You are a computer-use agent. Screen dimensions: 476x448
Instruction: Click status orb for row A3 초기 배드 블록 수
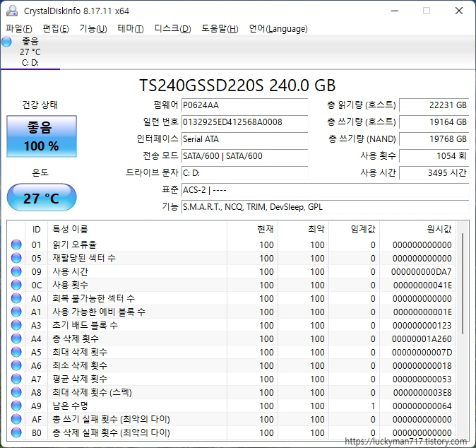[x=16, y=325]
